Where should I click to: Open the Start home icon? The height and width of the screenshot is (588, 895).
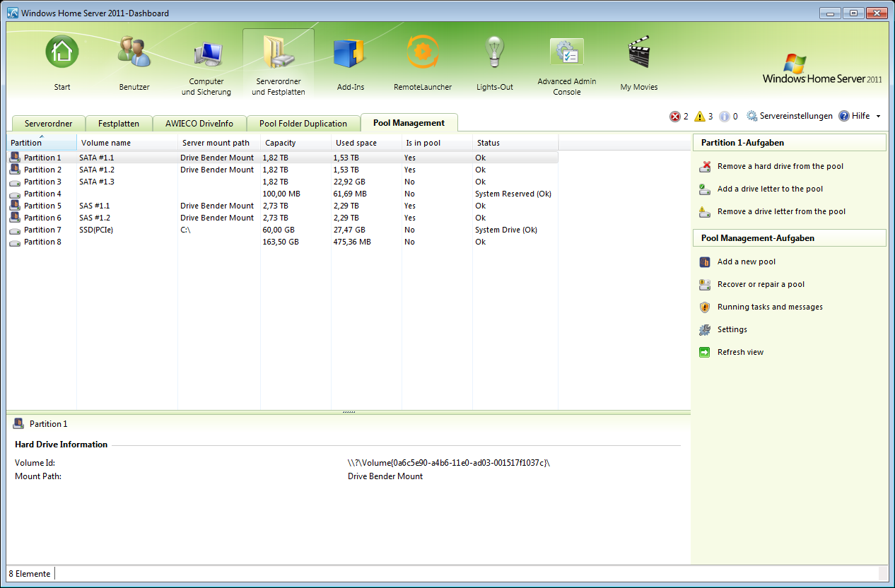click(x=62, y=52)
